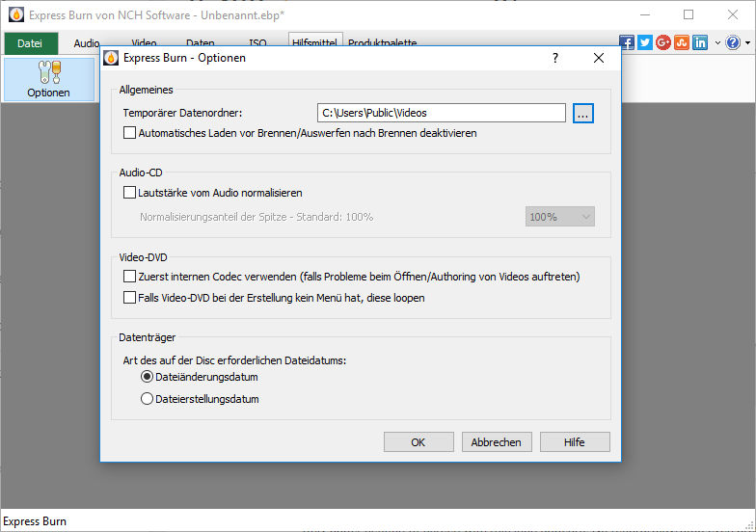Switch to the Video tab

(x=144, y=43)
